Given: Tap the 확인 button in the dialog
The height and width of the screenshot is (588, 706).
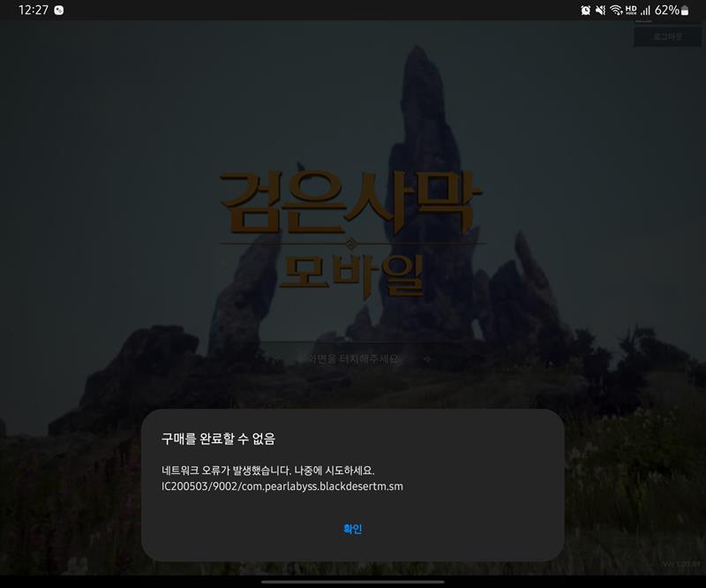Looking at the screenshot, I should pyautogui.click(x=352, y=529).
